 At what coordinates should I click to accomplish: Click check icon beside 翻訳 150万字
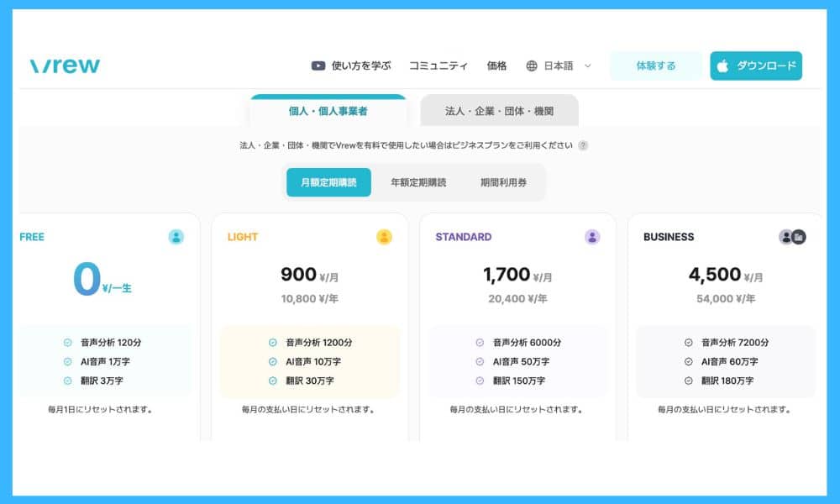(x=480, y=381)
